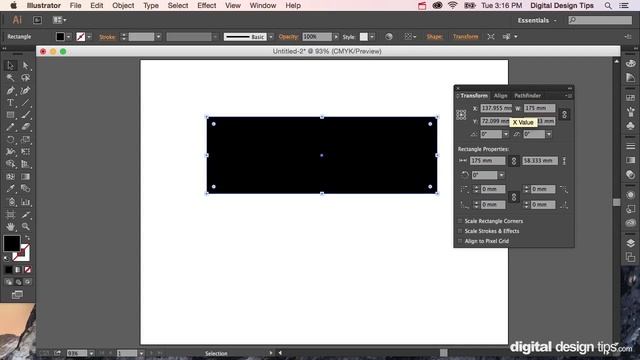Select the Line Segment tool

[25, 103]
